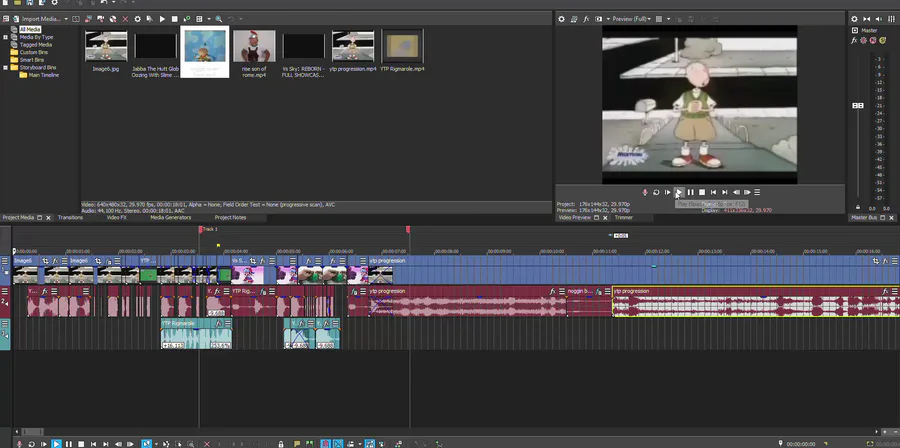Screen dimensions: 900x448
Task: Open Video Output FX icon in preview toolbar
Action: click(586, 19)
